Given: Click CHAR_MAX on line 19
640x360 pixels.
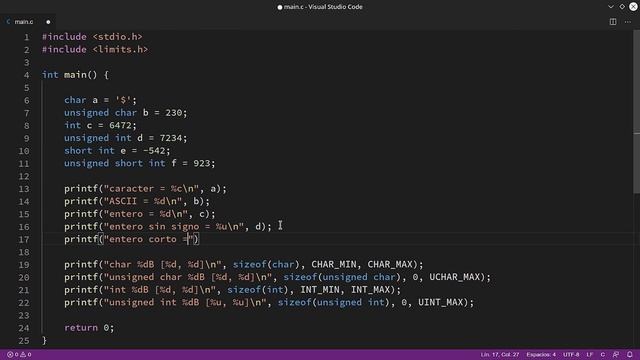Looking at the screenshot, I should point(390,264).
